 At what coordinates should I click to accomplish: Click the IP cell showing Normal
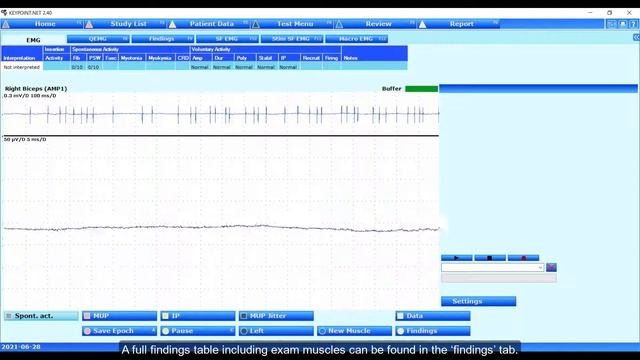pos(289,67)
